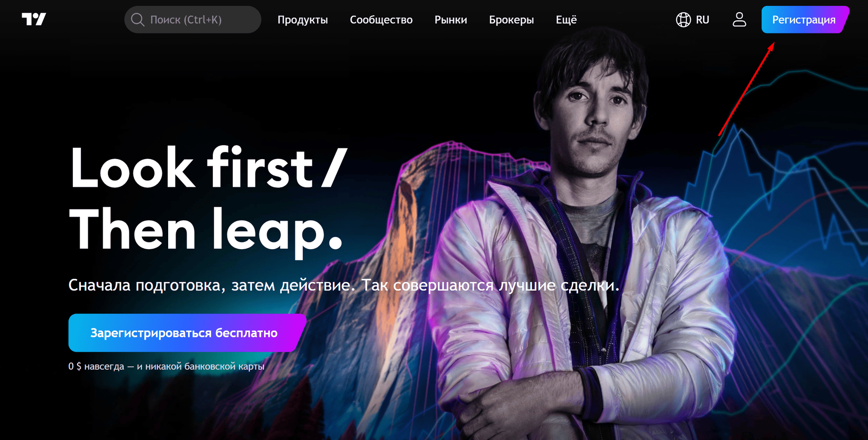This screenshot has width=868, height=440.
Task: Open the Брокеры menu
Action: [x=511, y=20]
